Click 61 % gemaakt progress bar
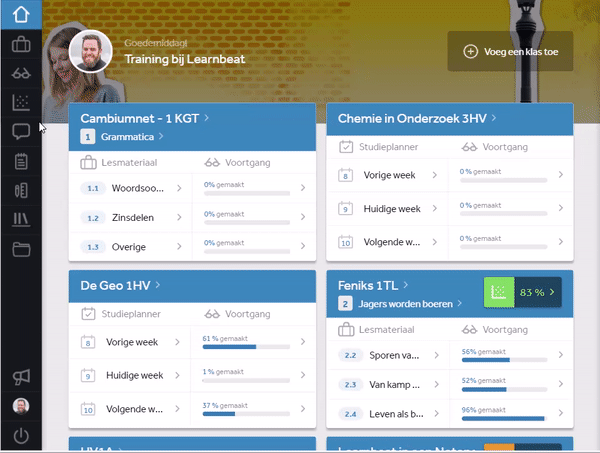This screenshot has height=453, width=600. click(x=246, y=347)
